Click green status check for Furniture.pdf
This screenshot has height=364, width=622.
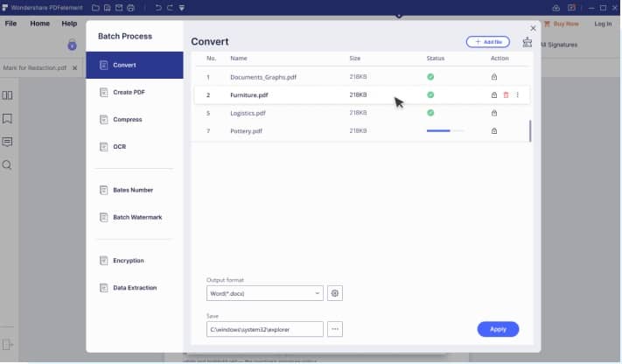(x=430, y=94)
